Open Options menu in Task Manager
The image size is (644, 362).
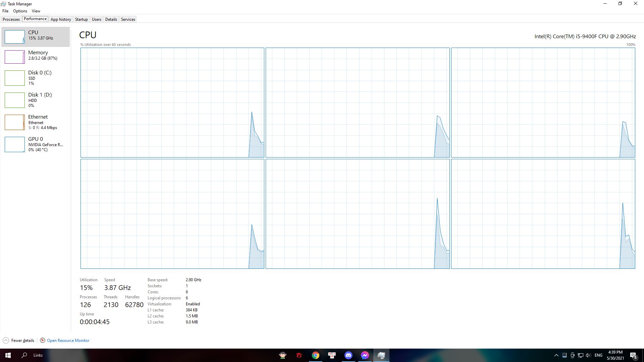point(19,11)
